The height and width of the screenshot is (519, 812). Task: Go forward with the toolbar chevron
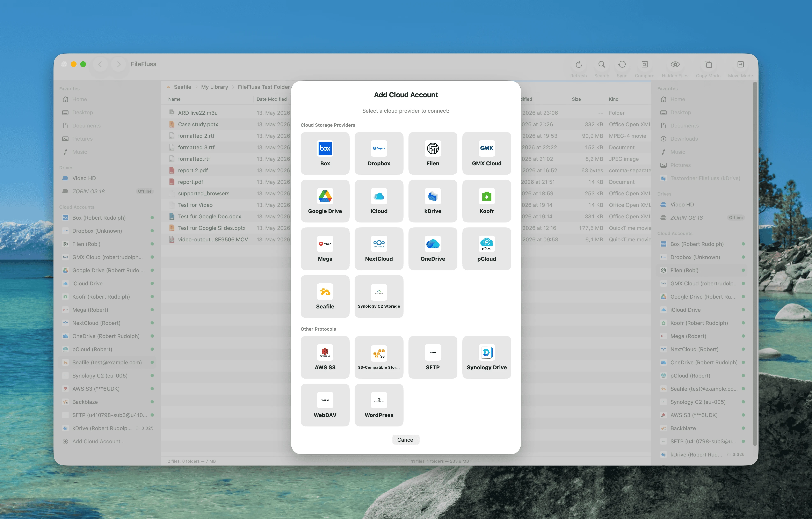118,64
